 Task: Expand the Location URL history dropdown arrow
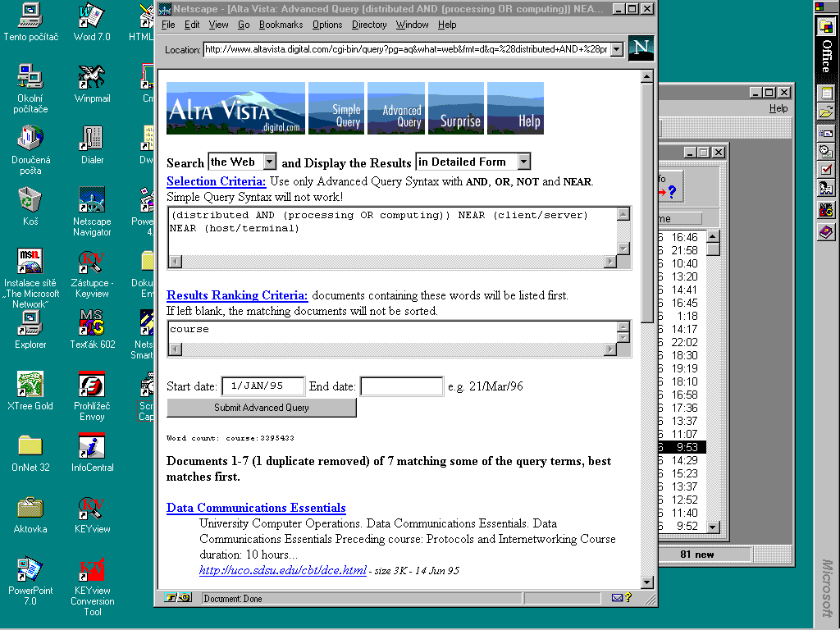[617, 49]
